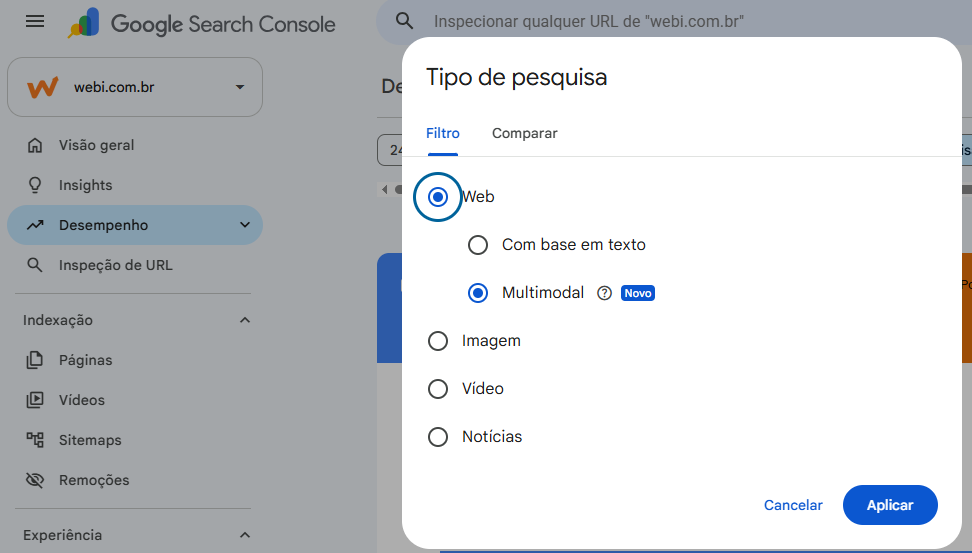Select the Multimodal radio option
The image size is (972, 553).
pyautogui.click(x=478, y=293)
